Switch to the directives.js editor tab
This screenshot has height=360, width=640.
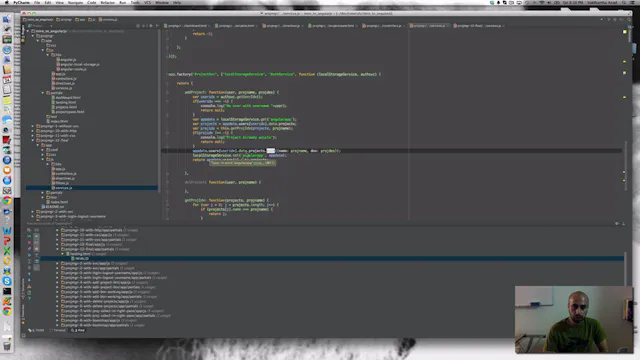283,26
